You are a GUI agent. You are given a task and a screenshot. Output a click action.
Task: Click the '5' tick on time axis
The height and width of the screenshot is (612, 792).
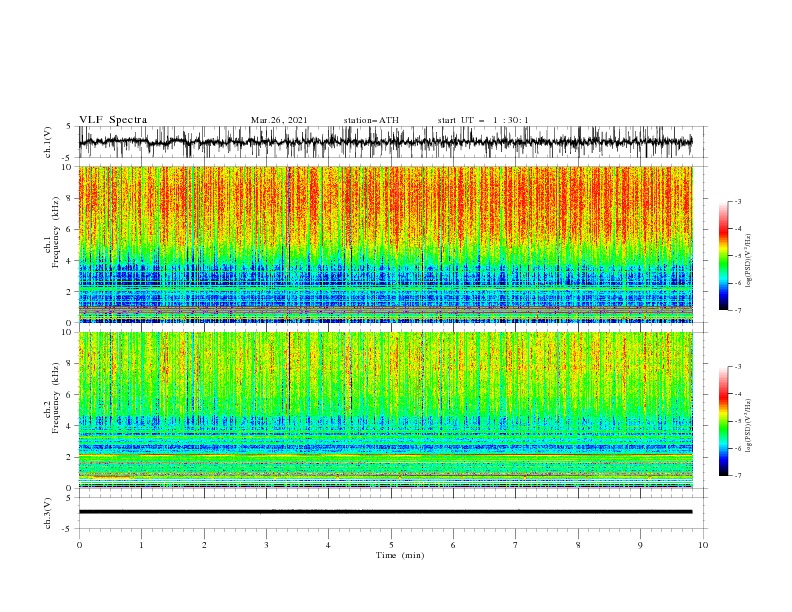[391, 545]
